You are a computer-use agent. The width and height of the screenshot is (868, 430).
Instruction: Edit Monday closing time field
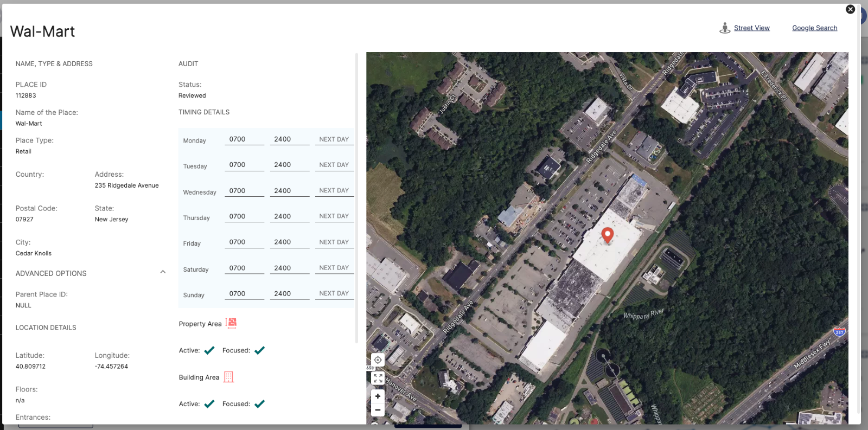(x=290, y=139)
